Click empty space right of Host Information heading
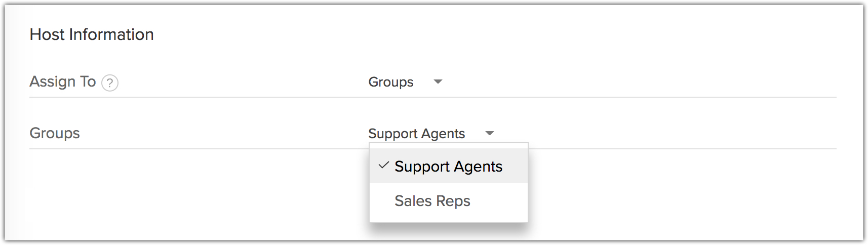 456,34
